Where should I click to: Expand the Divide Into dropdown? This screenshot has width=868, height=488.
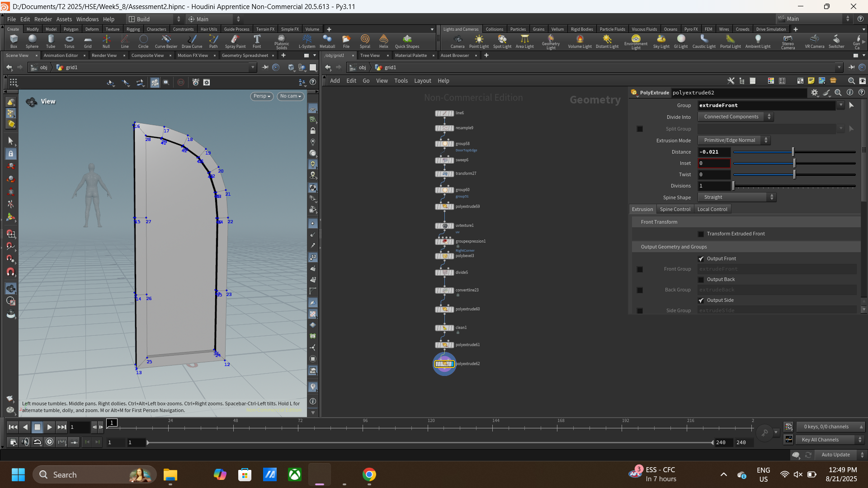(736, 117)
